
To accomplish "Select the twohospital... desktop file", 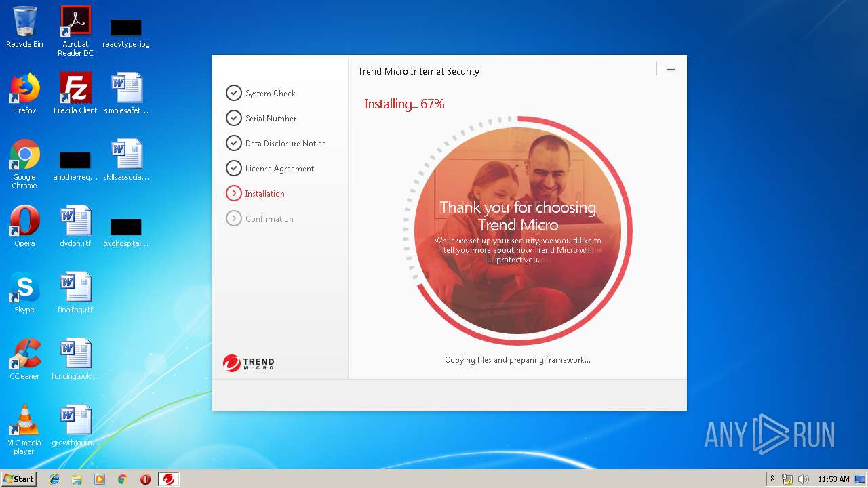I will [126, 232].
